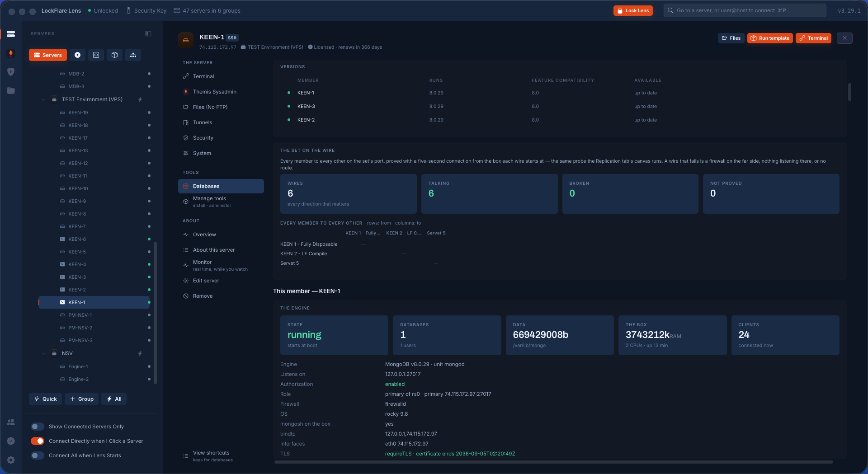This screenshot has width=868, height=474.
Task: Open the real-time Monitor
Action: coord(221,265)
